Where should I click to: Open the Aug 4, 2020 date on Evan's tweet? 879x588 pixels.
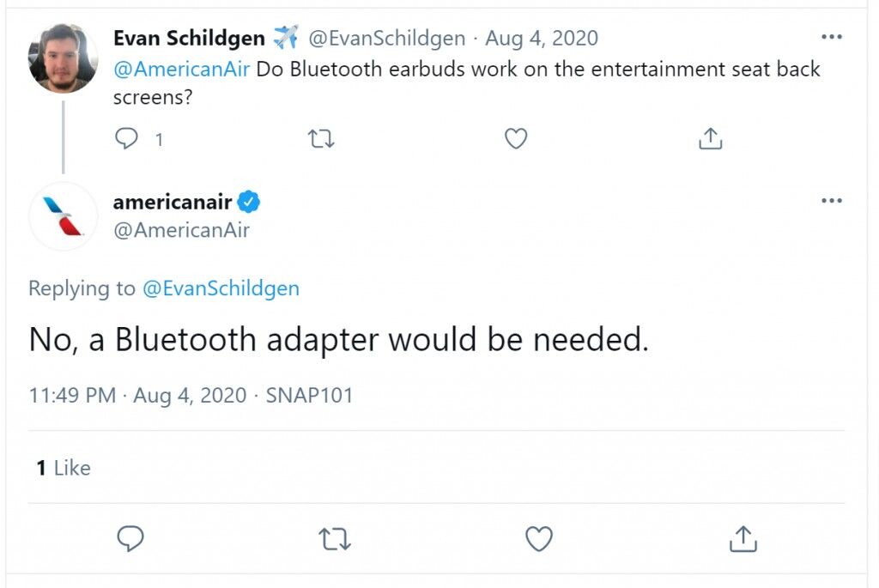click(542, 38)
